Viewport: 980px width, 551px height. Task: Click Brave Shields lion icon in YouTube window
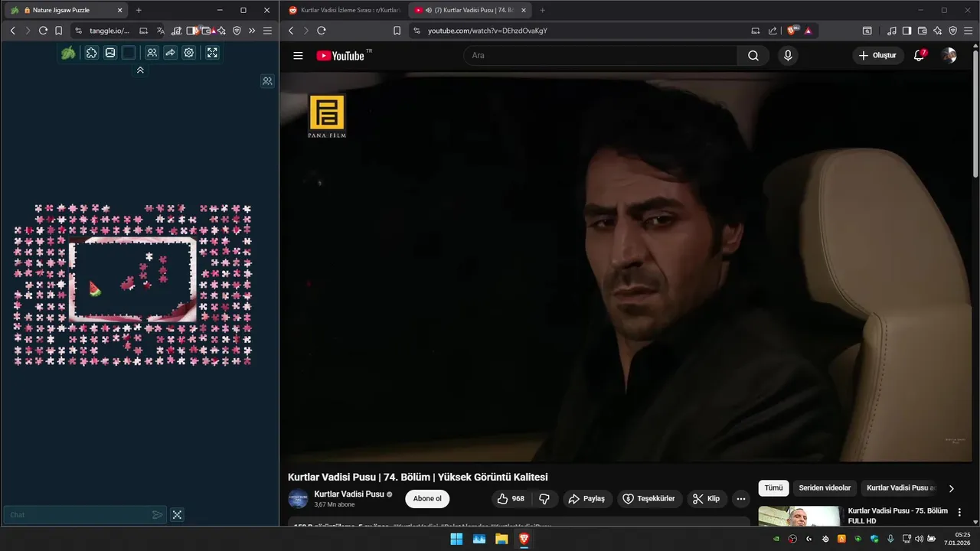792,31
